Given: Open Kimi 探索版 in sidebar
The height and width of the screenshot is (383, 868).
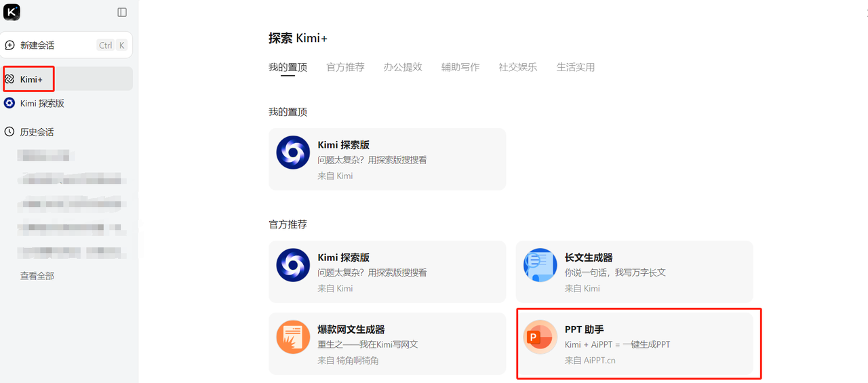Looking at the screenshot, I should click(42, 103).
